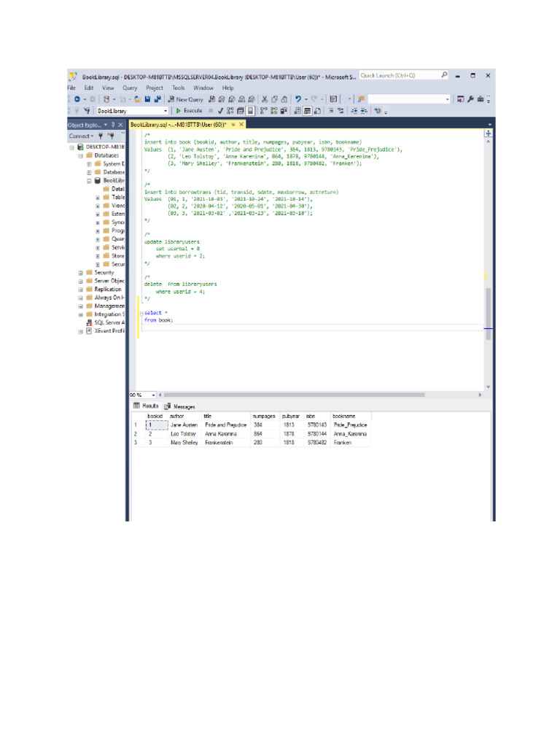Screen dimensions: 560x747
Task: Open the Help menu
Action: click(227, 88)
